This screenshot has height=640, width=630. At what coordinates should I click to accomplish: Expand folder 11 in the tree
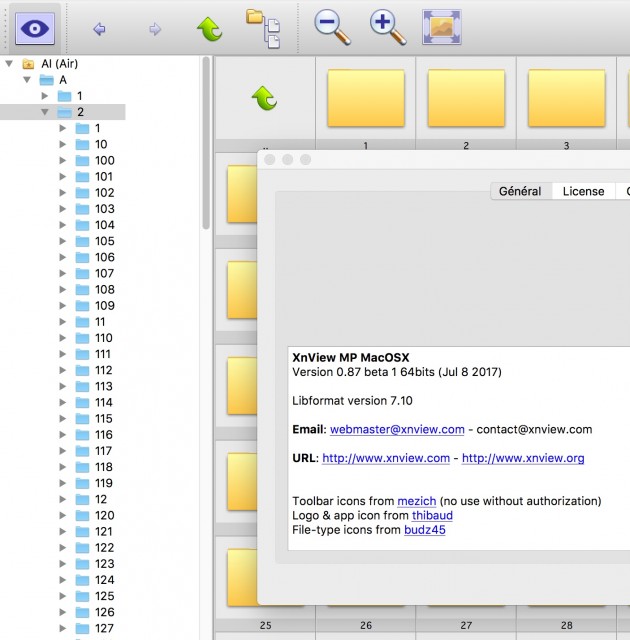click(x=62, y=322)
